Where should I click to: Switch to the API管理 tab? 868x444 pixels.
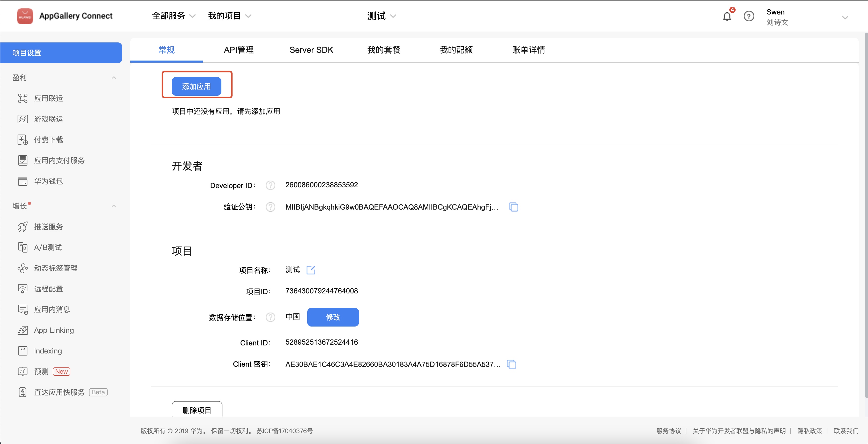[238, 50]
